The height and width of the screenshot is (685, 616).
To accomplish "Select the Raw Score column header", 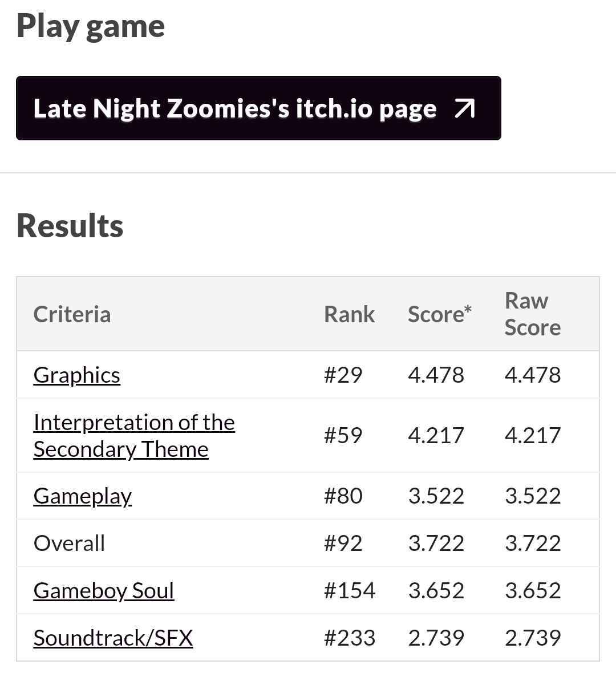I will tap(533, 314).
